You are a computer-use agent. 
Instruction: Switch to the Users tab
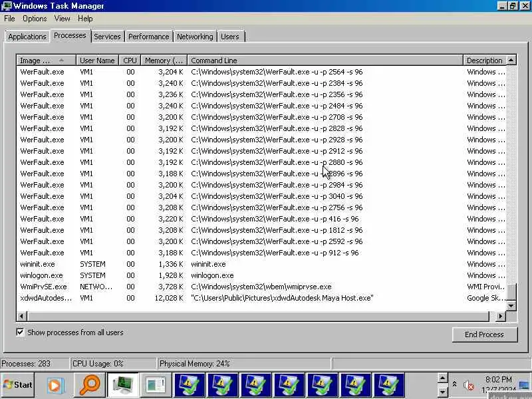(230, 37)
